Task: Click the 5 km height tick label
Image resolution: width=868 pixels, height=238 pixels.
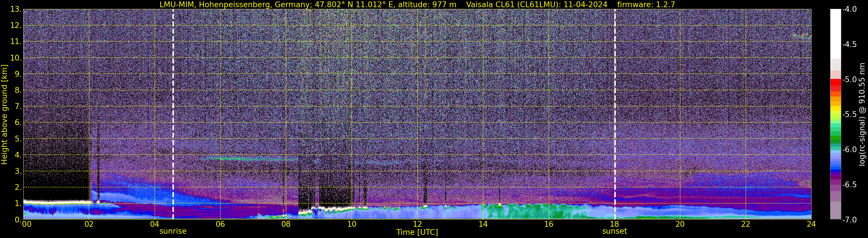Action: pos(18,139)
